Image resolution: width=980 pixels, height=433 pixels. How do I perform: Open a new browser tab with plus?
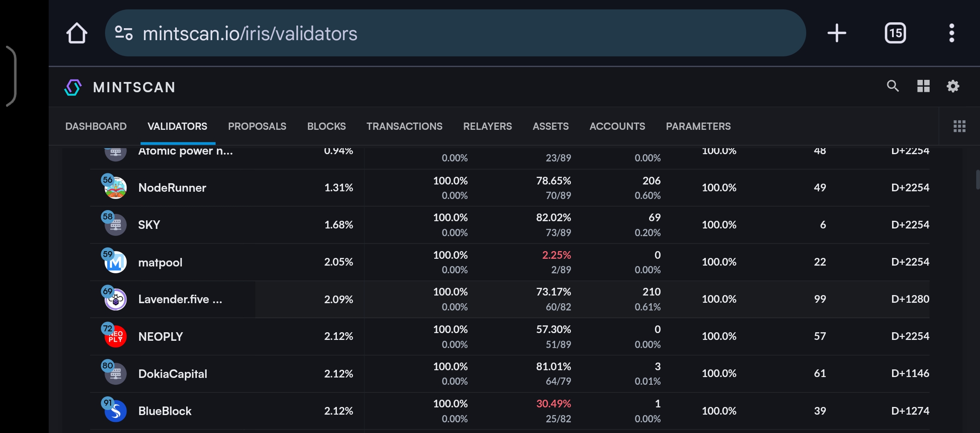point(837,33)
